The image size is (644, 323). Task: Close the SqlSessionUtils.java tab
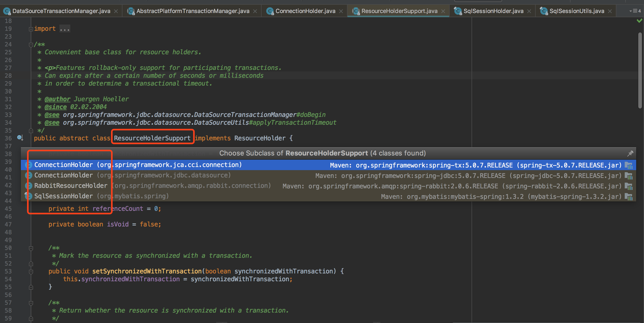pyautogui.click(x=610, y=11)
